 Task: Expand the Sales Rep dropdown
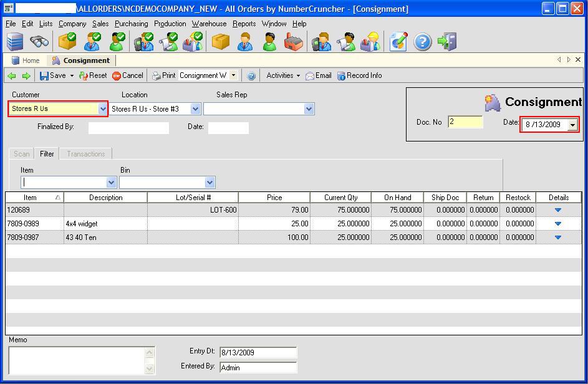[x=309, y=109]
